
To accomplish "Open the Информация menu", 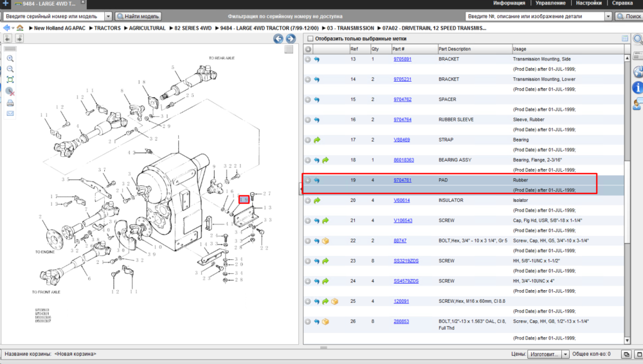I will click(x=509, y=3).
